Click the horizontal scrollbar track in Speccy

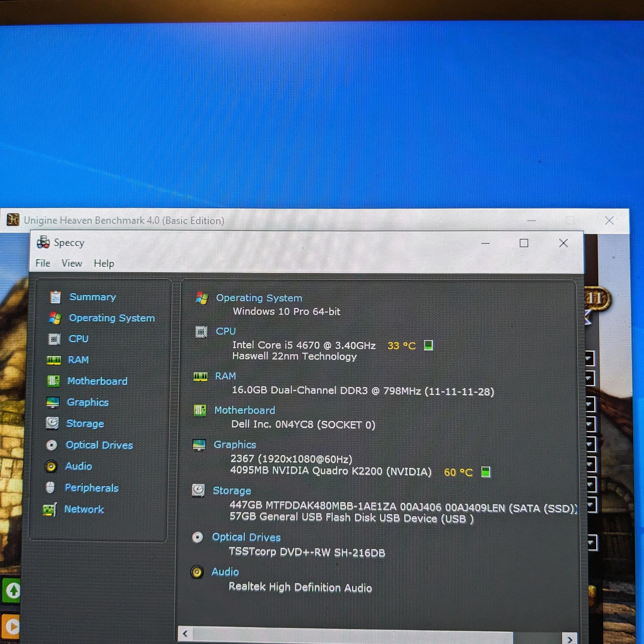click(x=378, y=635)
